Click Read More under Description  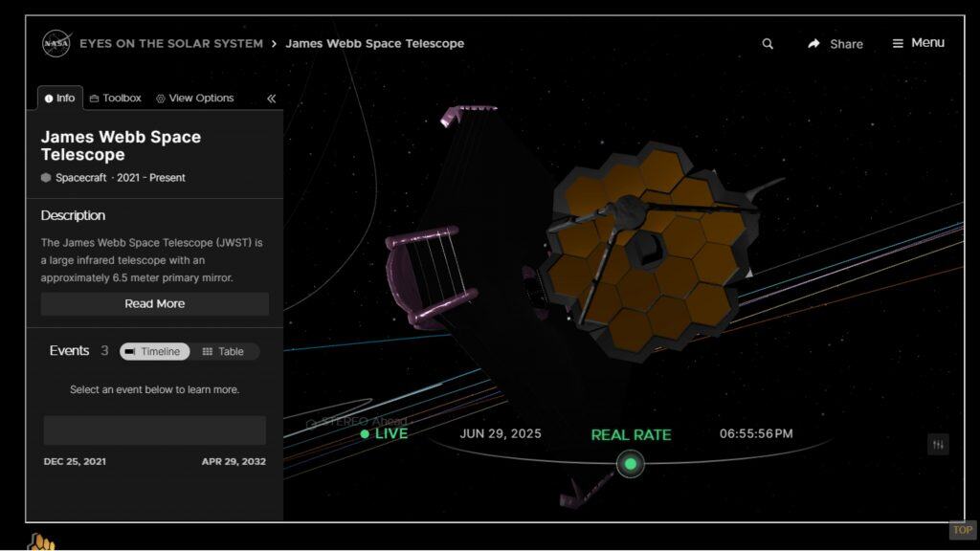click(154, 303)
